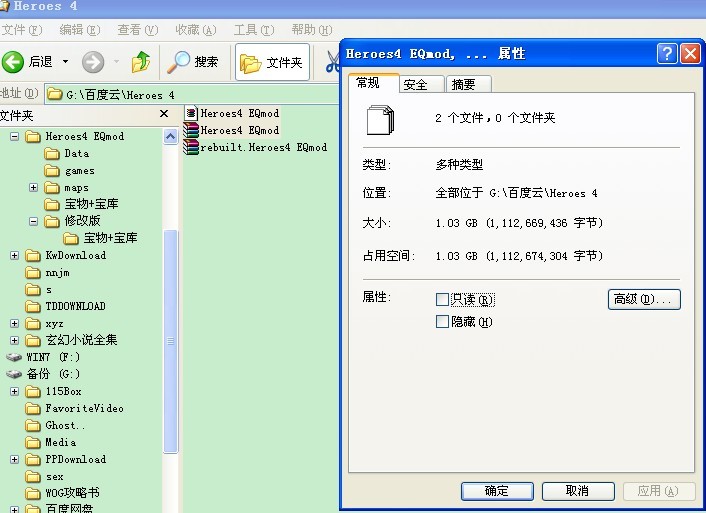
Task: Open the Search magnifier toolbar button
Action: 193,62
